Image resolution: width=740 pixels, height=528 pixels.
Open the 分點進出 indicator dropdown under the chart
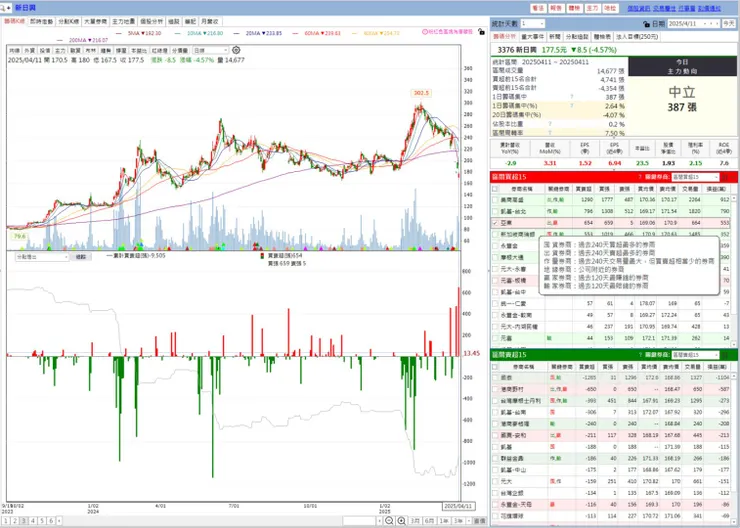click(42, 257)
